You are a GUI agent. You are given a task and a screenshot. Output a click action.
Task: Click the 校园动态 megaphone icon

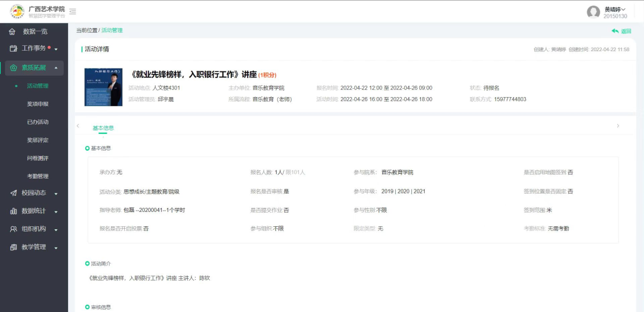pyautogui.click(x=13, y=193)
